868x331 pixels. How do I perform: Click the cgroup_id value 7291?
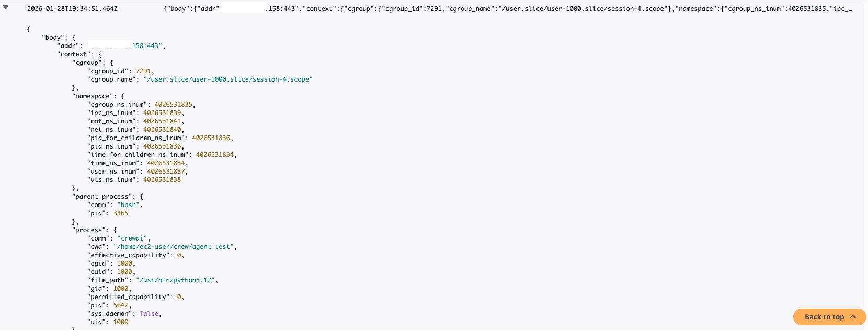click(143, 71)
